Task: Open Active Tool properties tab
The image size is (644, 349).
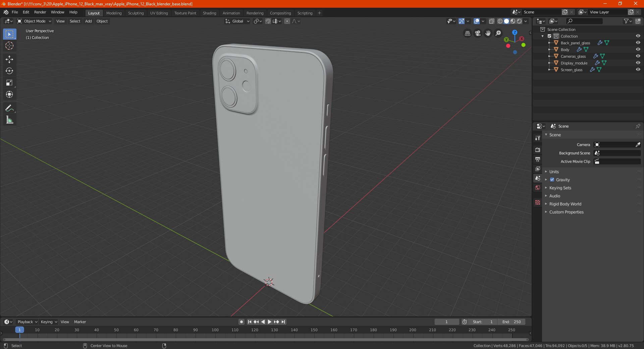Action: [538, 138]
